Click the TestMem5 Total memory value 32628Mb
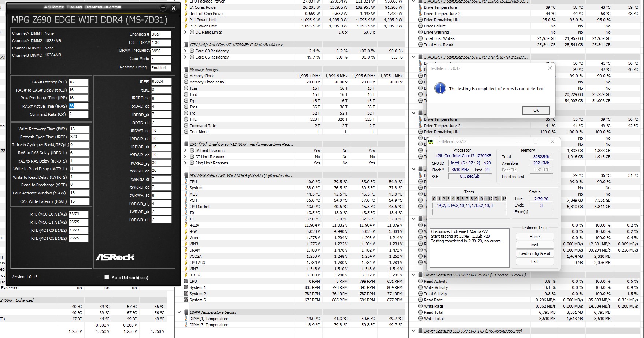The height and width of the screenshot is (338, 644). tap(541, 157)
